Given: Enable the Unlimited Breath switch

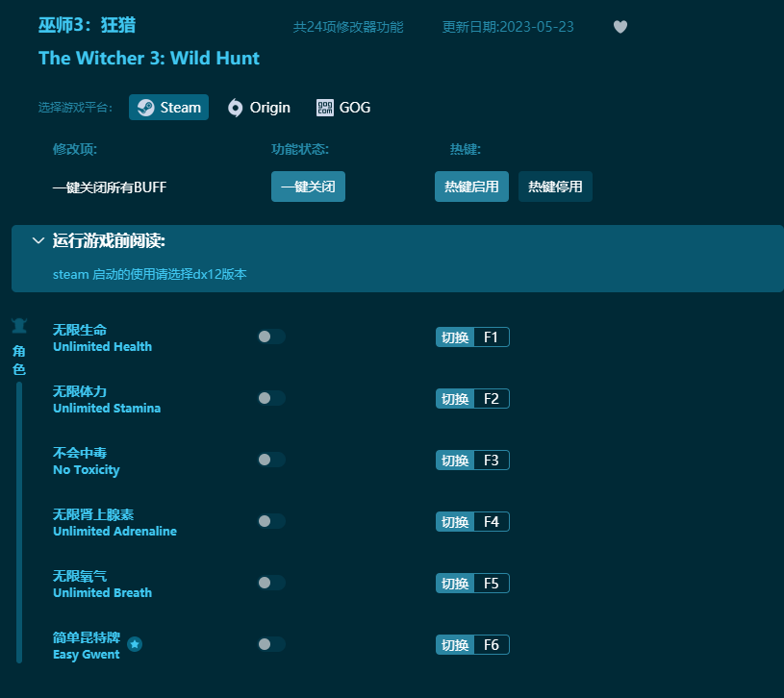Looking at the screenshot, I should click(x=270, y=583).
